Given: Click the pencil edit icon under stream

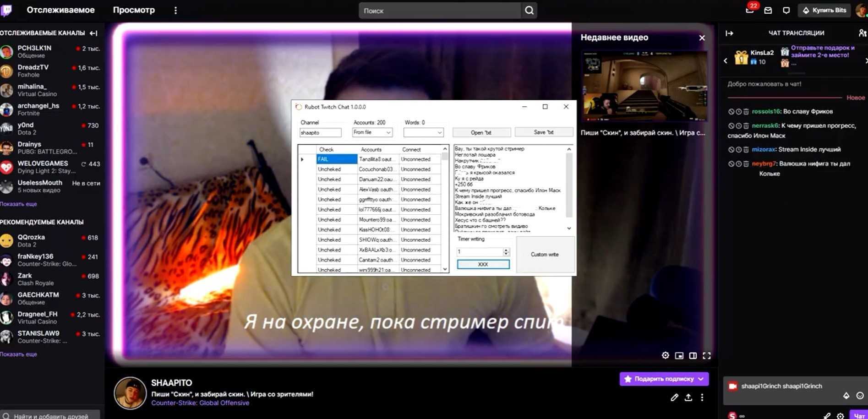Looking at the screenshot, I should pyautogui.click(x=674, y=397).
